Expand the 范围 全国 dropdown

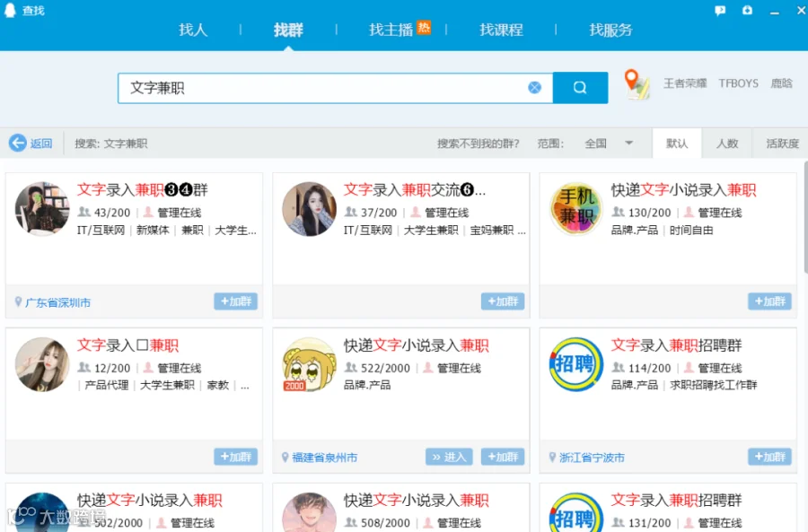pyautogui.click(x=628, y=144)
